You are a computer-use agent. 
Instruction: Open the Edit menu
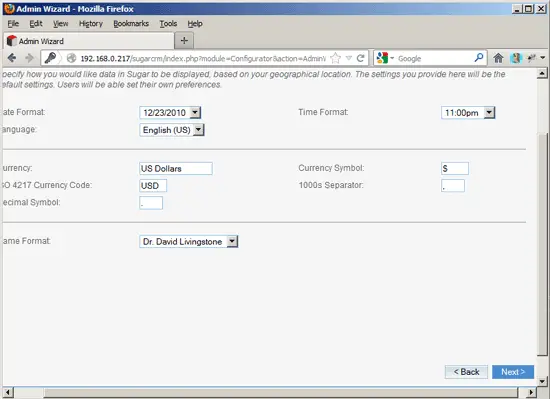coord(36,23)
